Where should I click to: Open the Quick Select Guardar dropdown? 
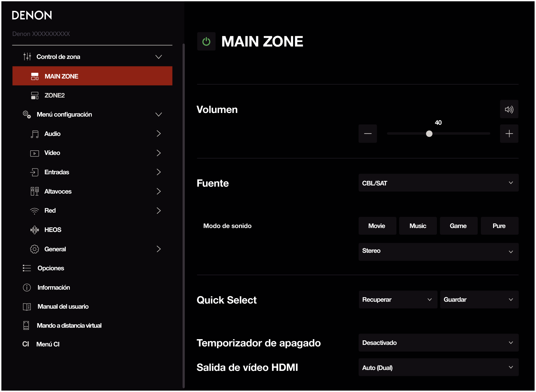pyautogui.click(x=479, y=300)
